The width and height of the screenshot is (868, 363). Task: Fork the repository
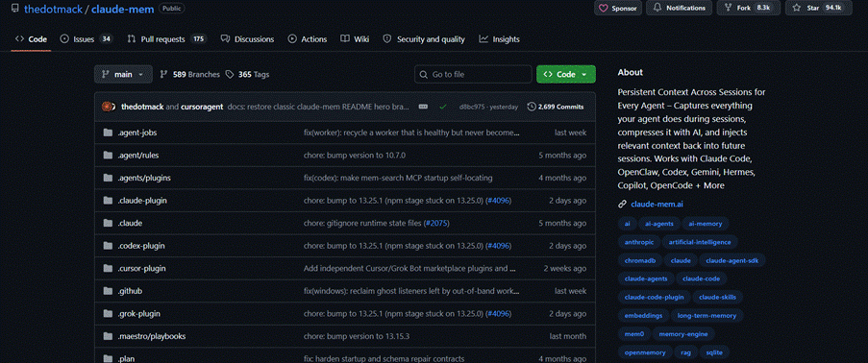coord(749,9)
